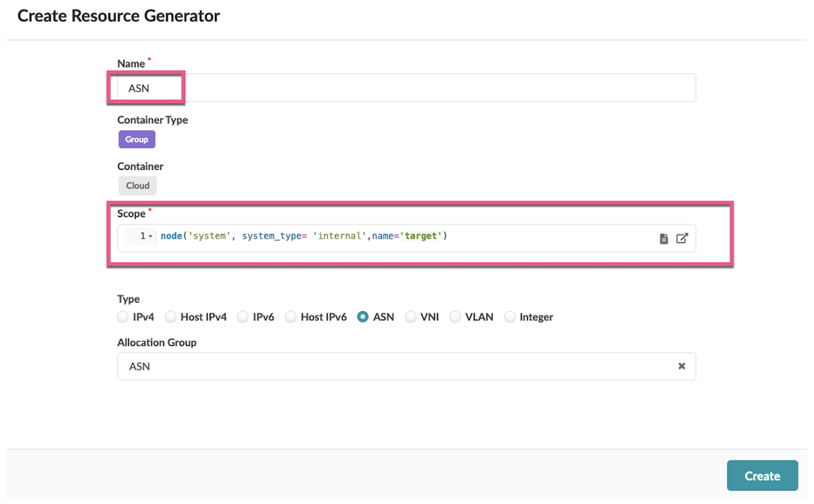Pick the VNI type radio button
The width and height of the screenshot is (814, 504).
click(410, 317)
